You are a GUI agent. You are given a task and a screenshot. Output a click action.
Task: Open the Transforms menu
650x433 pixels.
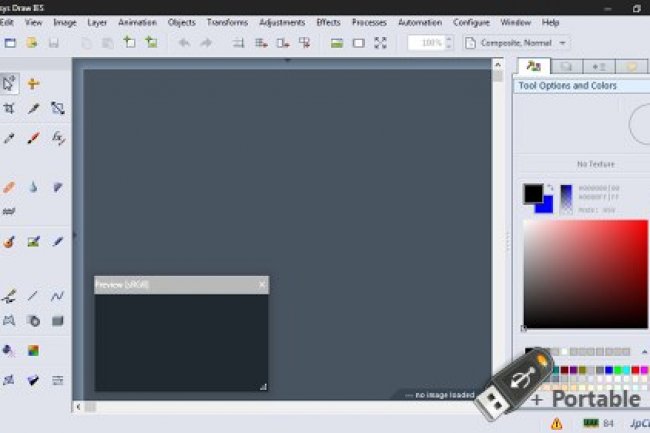tap(227, 22)
